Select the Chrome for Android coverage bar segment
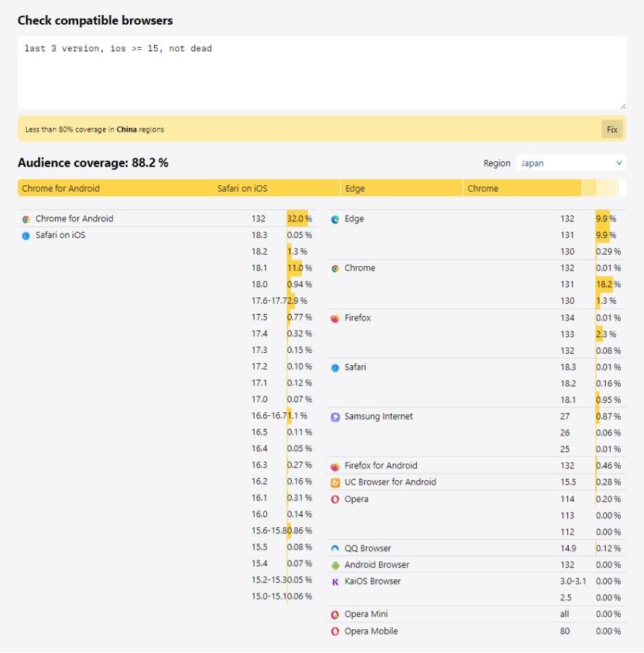The width and height of the screenshot is (644, 653). point(116,189)
